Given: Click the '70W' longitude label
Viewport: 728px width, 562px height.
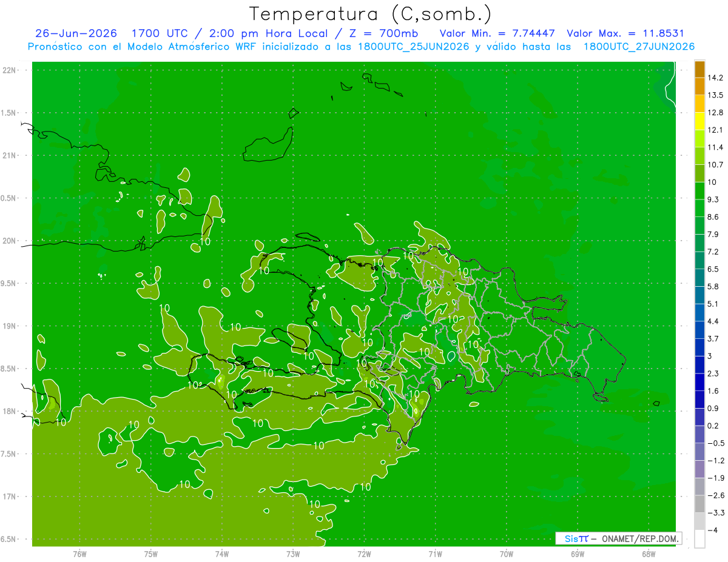Looking at the screenshot, I should coord(506,554).
